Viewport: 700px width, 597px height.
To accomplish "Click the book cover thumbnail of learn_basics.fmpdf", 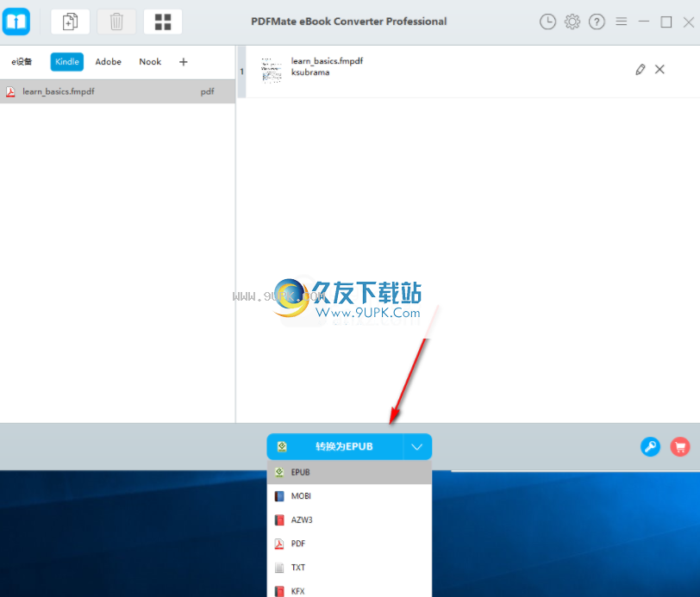I will tap(272, 71).
